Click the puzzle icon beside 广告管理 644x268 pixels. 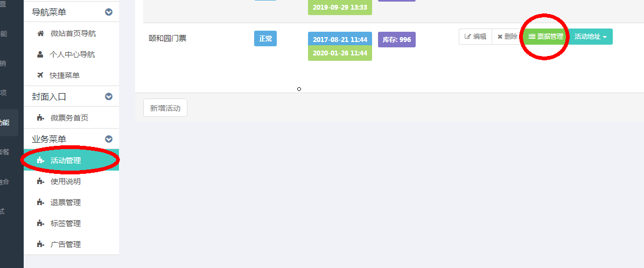tap(40, 244)
